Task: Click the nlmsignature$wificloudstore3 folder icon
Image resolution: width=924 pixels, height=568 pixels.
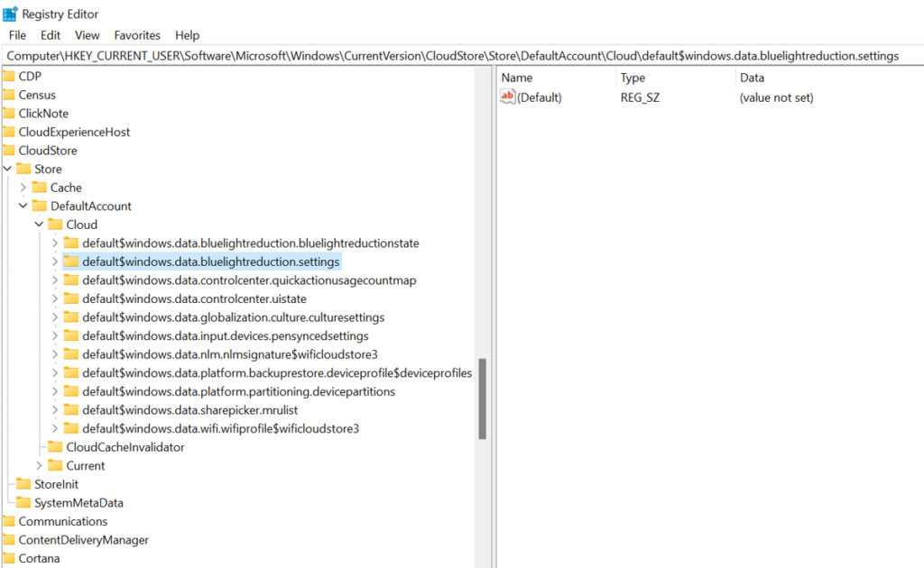Action: click(x=71, y=354)
